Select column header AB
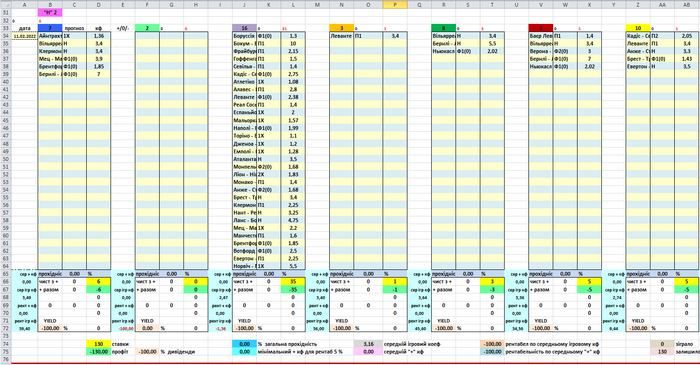Screen dimensions: 700x365 [x=686, y=5]
